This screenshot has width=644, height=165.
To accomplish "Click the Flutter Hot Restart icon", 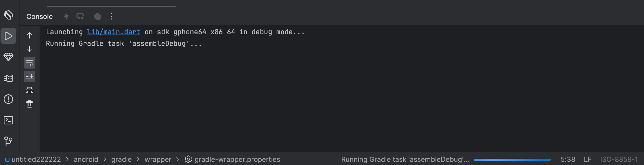I will [80, 16].
